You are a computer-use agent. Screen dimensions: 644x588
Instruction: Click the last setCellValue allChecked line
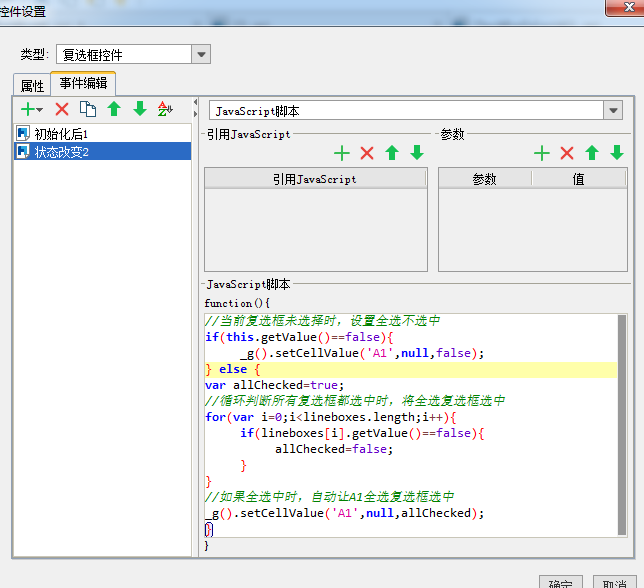coord(345,513)
